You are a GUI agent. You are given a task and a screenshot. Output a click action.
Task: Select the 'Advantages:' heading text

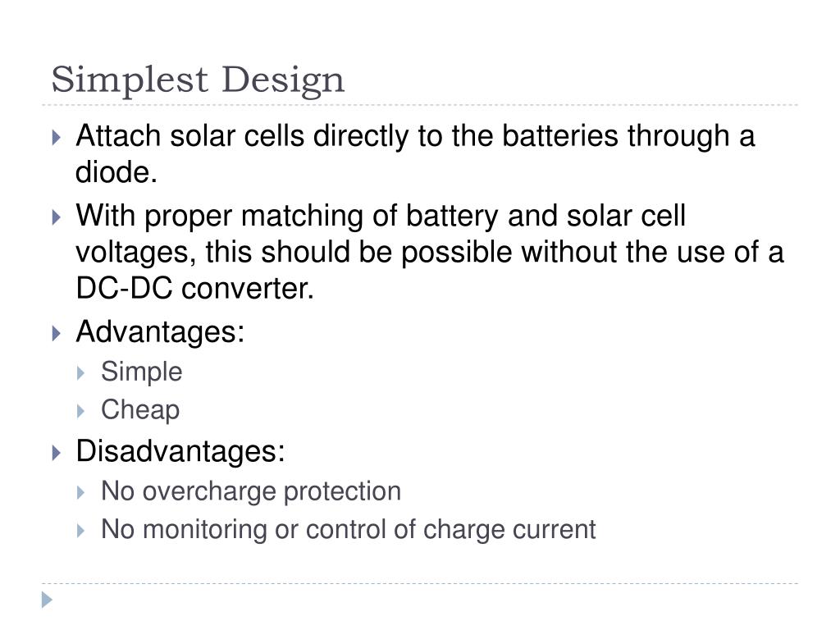tap(160, 333)
